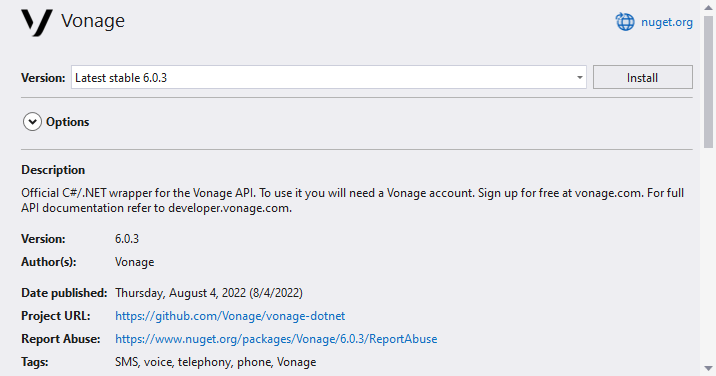Click the 'Date published:' label
This screenshot has width=716, height=376.
pos(64,292)
